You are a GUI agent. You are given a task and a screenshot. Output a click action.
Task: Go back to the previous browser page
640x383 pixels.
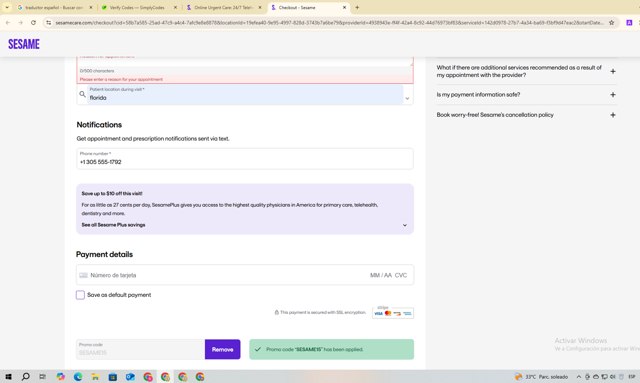click(x=8, y=23)
